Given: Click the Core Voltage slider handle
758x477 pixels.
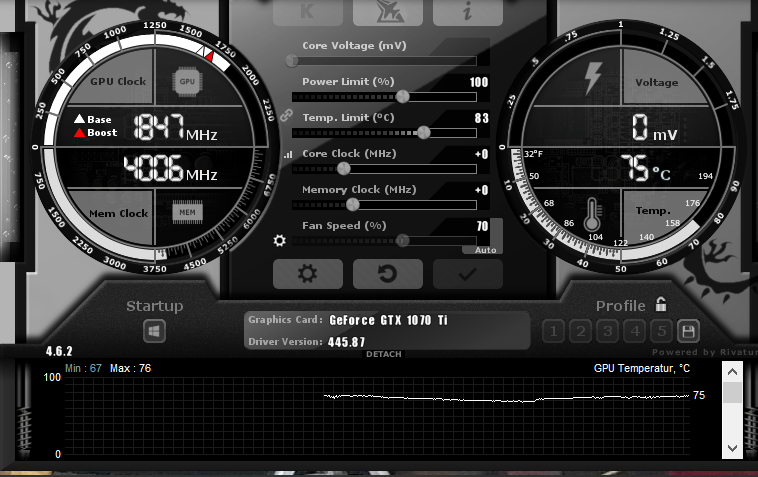Looking at the screenshot, I should [x=292, y=60].
